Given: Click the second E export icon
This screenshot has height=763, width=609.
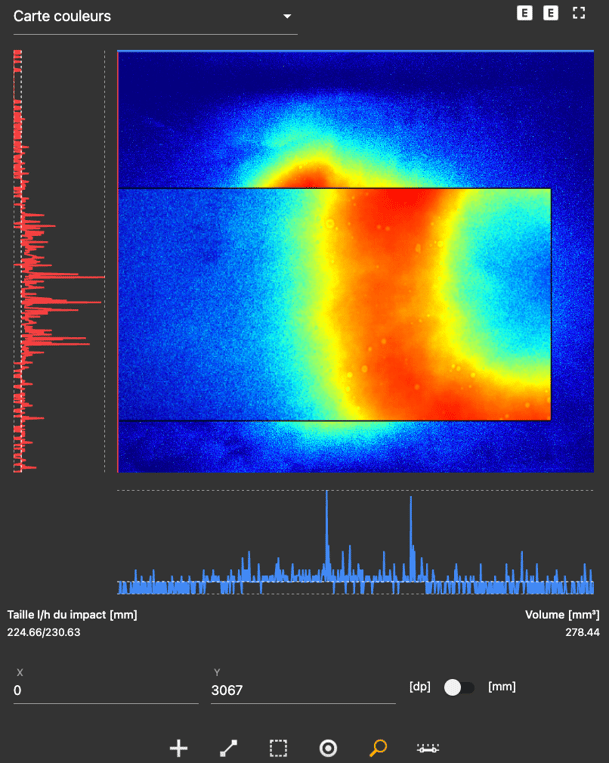Looking at the screenshot, I should click(x=551, y=13).
